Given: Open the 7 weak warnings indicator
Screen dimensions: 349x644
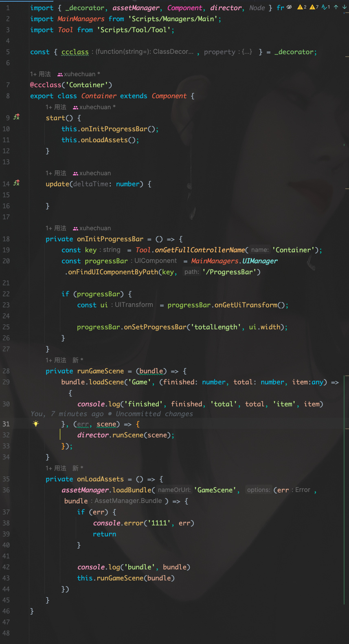Looking at the screenshot, I should click(x=314, y=7).
